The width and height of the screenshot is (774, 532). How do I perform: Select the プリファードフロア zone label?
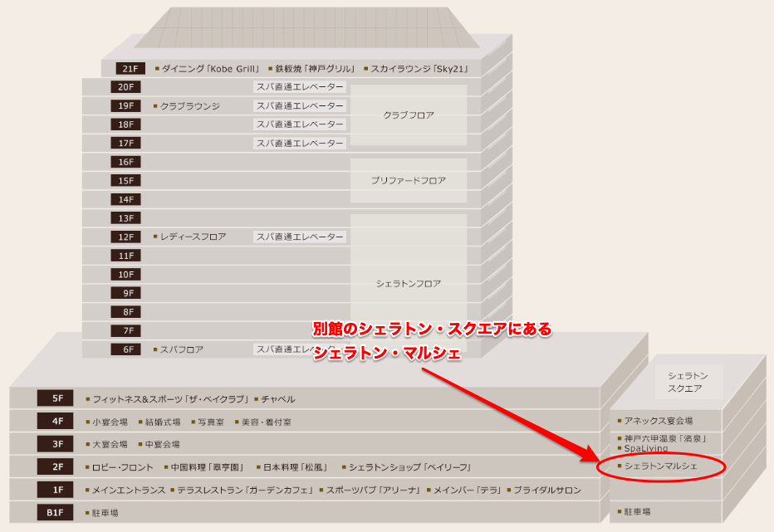pos(409,181)
